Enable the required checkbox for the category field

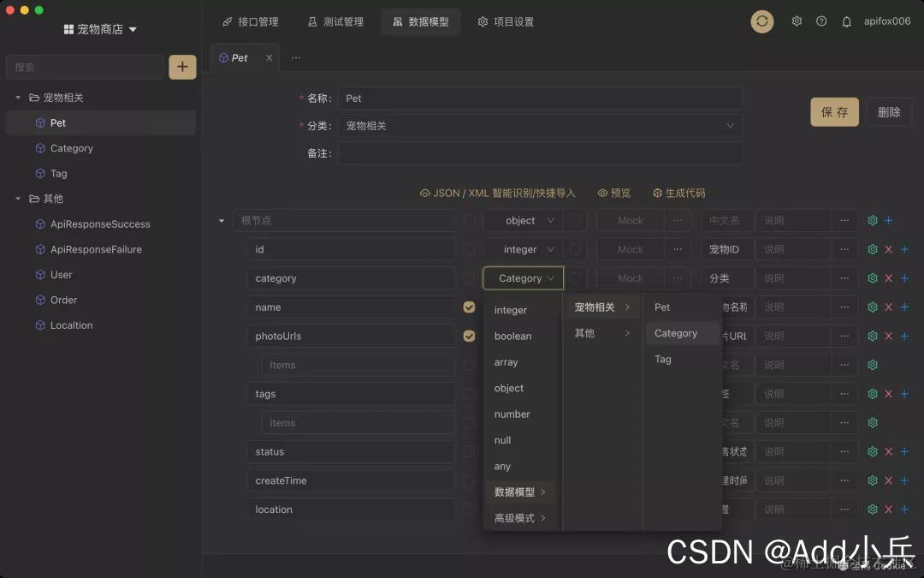pos(469,278)
